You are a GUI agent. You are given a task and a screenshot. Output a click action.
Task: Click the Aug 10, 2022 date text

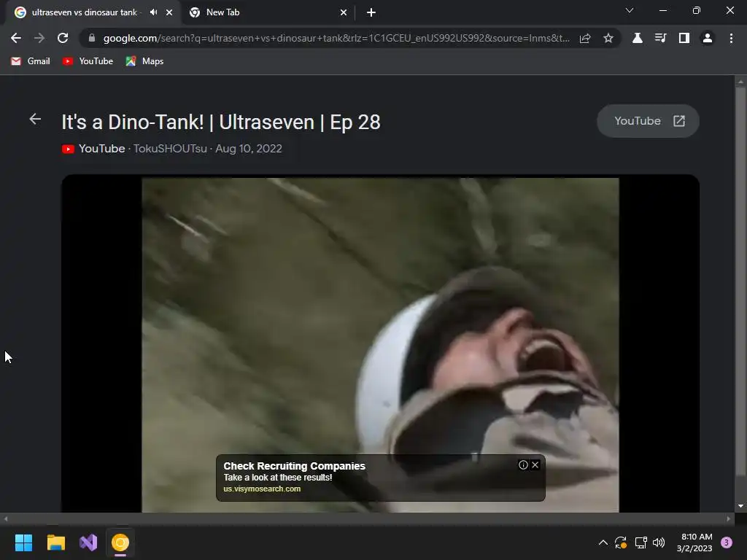[249, 149]
